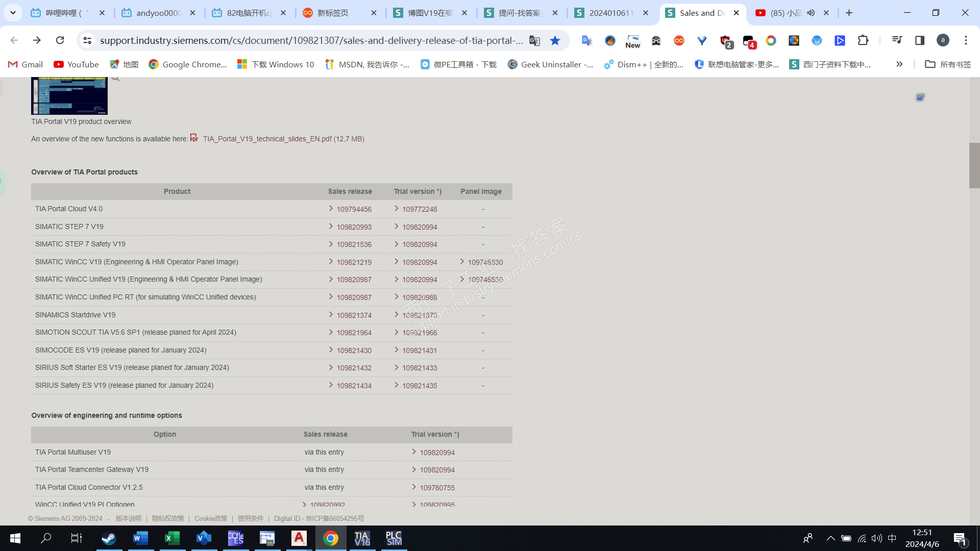Open PLC SIM from the taskbar
980x551 pixels.
394,538
